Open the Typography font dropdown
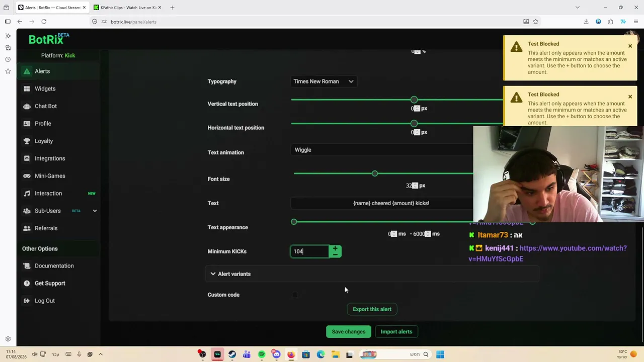The width and height of the screenshot is (644, 362). point(324,81)
